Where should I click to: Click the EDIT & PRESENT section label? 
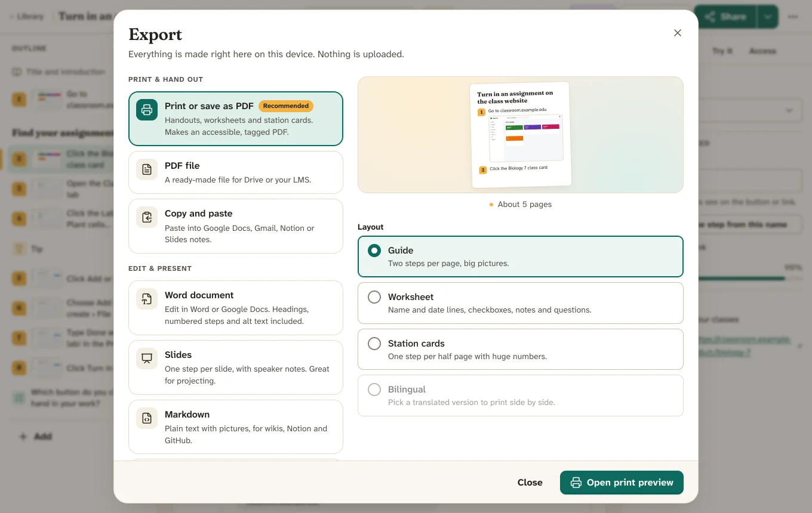point(160,268)
